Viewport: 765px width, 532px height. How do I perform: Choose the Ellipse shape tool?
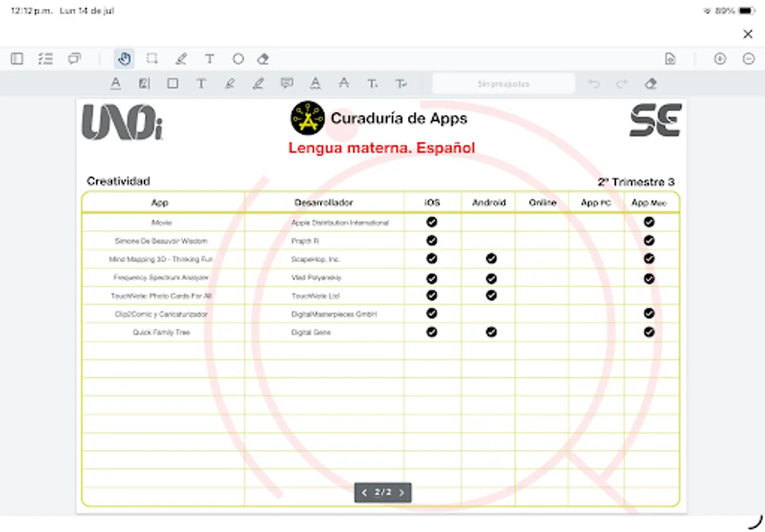pyautogui.click(x=238, y=59)
